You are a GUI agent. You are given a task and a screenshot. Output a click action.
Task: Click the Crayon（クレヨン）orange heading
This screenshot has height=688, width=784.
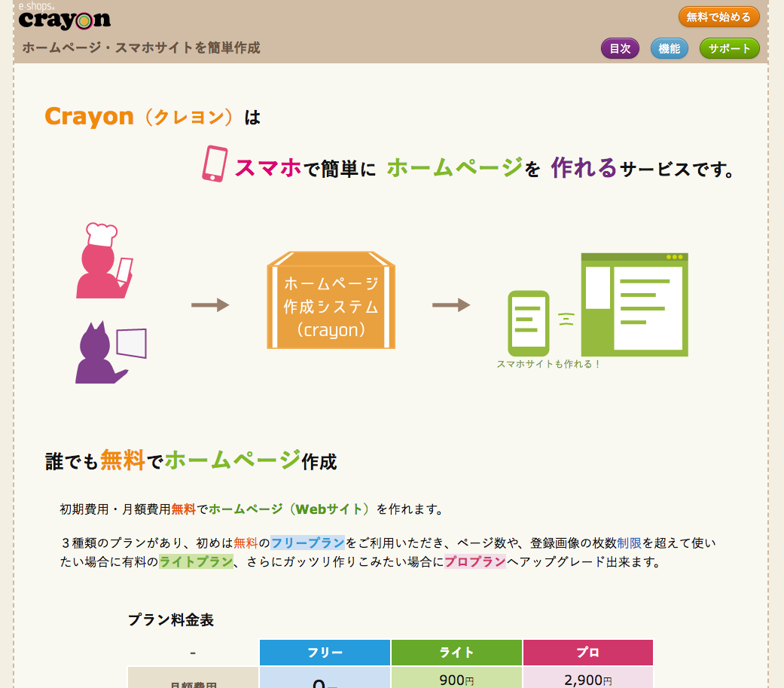click(x=139, y=117)
